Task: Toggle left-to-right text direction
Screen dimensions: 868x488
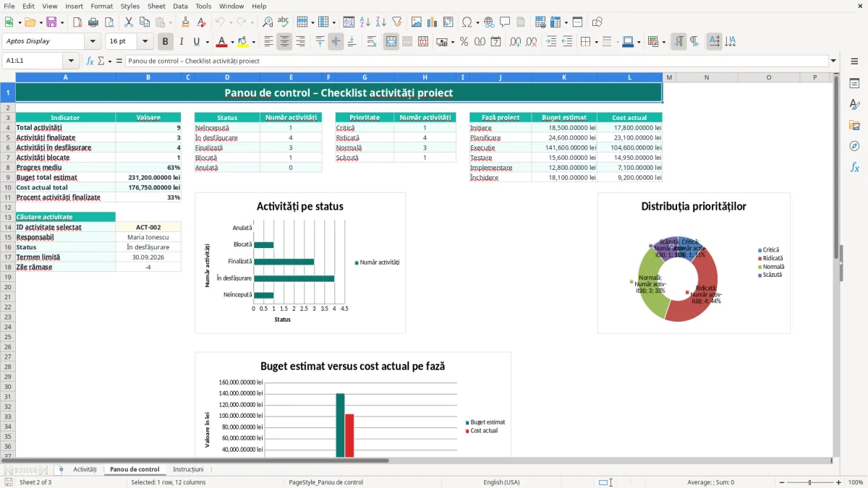Action: (678, 42)
